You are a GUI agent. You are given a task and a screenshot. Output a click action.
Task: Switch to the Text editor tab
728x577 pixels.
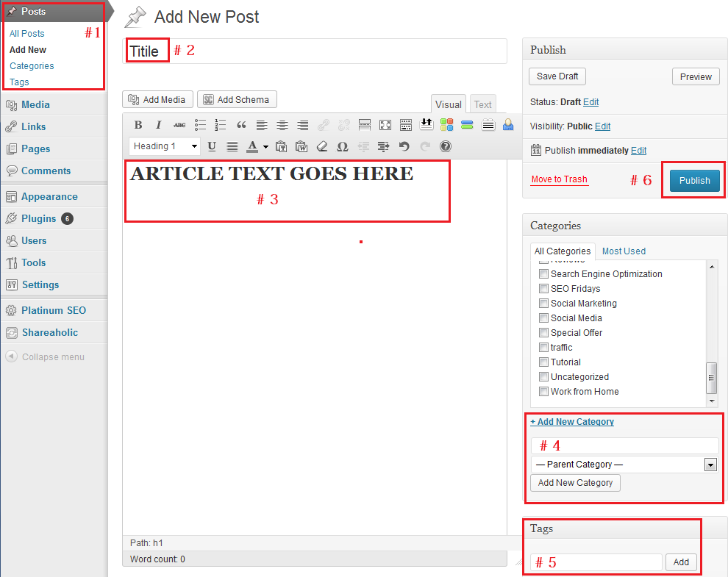(483, 104)
